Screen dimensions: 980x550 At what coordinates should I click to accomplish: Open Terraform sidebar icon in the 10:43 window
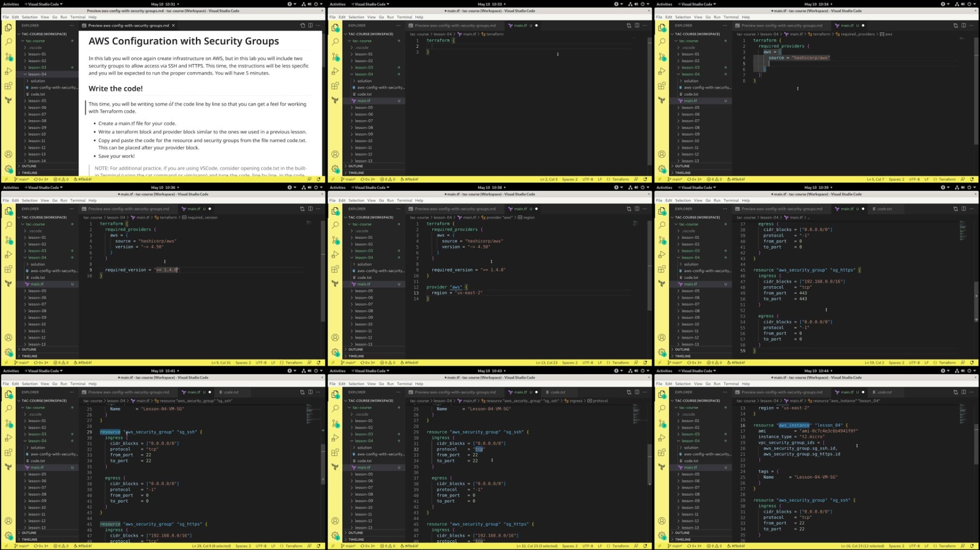pyautogui.click(x=335, y=467)
